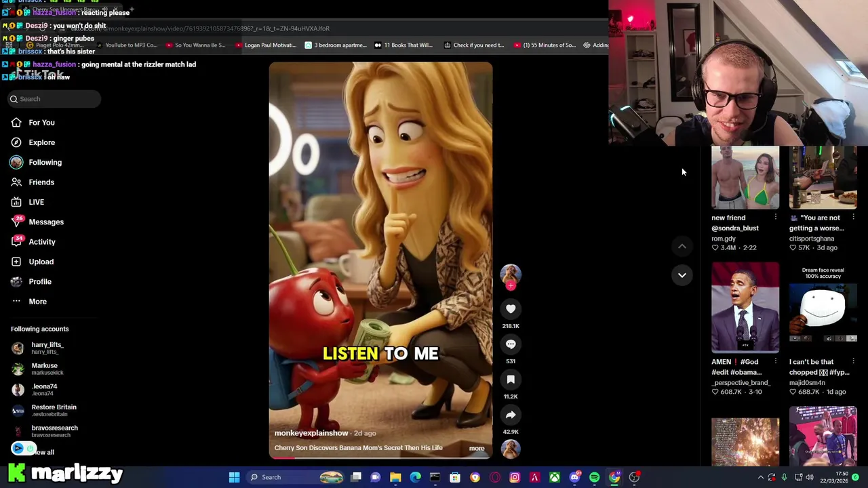Open citisportsghana video thumbnail
The height and width of the screenshot is (488, 868).
tap(823, 178)
